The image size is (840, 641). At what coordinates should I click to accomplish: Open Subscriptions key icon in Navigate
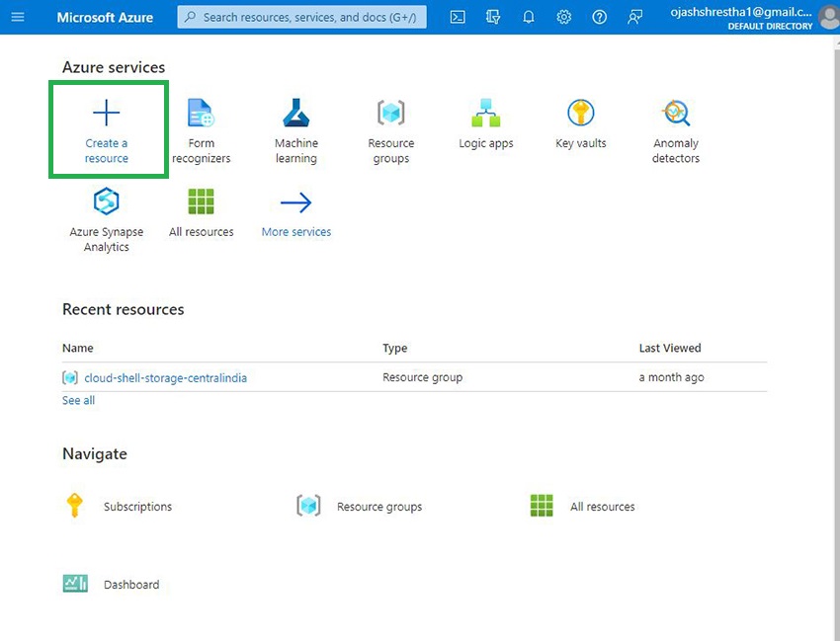coord(74,506)
